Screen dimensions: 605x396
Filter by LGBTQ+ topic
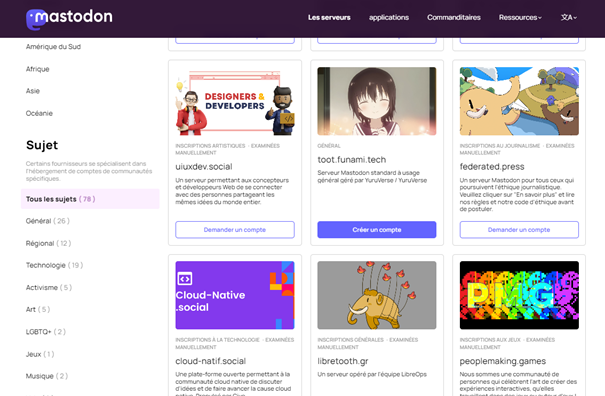tap(46, 332)
